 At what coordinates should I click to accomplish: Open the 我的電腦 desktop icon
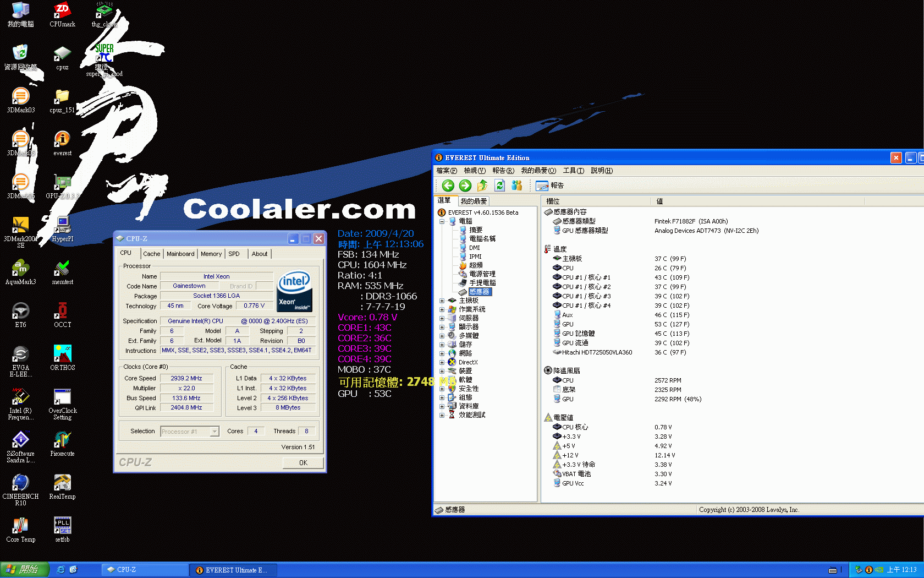(x=20, y=15)
